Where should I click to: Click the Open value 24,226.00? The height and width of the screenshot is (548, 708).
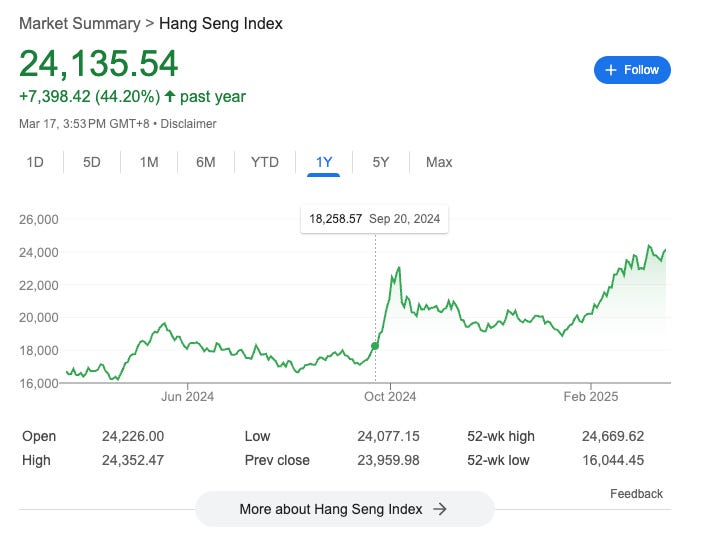133,436
